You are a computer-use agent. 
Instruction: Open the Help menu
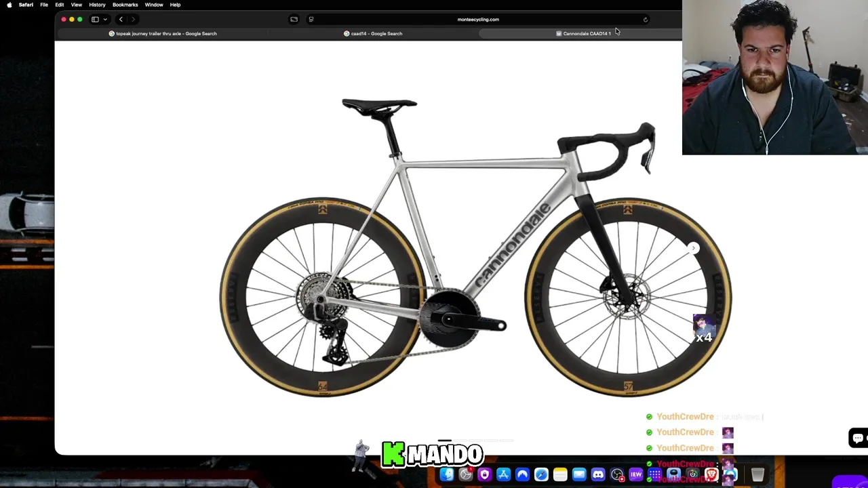pyautogui.click(x=175, y=5)
